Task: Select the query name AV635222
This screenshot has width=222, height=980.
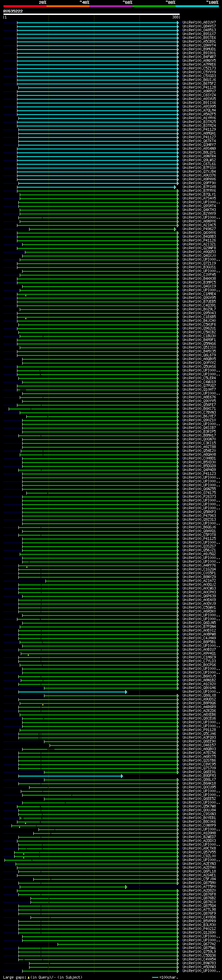Action: point(13,11)
